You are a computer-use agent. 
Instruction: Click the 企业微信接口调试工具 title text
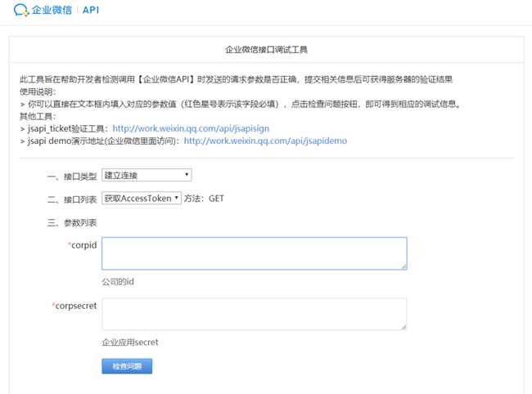tap(266, 50)
